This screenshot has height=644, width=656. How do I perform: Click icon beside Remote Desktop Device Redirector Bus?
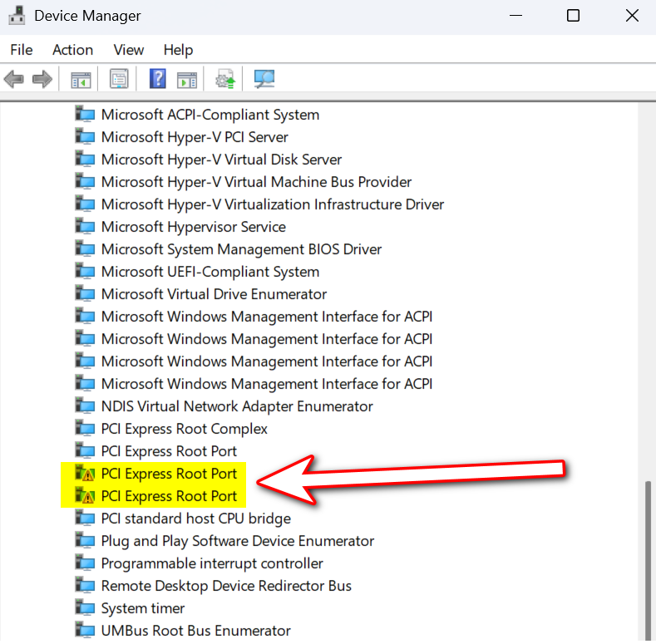85,585
